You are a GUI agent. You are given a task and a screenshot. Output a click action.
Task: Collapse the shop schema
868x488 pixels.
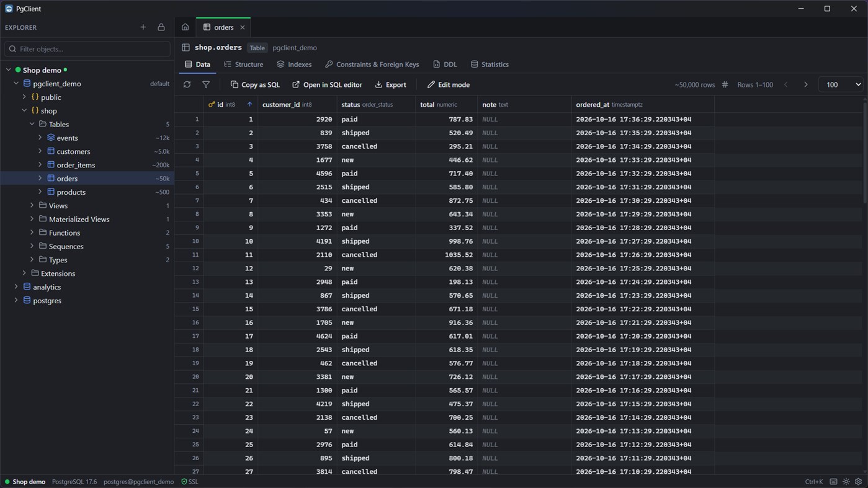[25, 111]
